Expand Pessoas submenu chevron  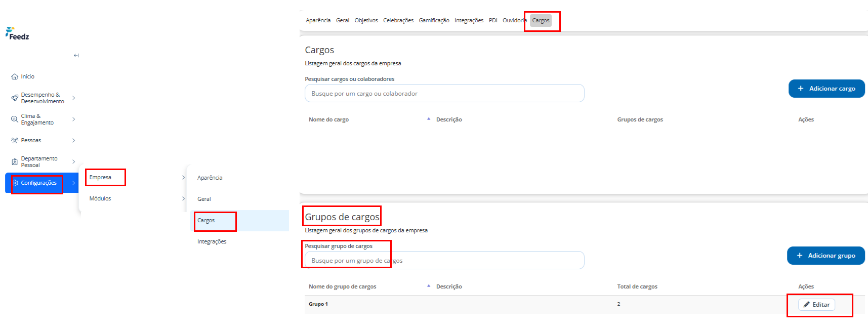click(x=74, y=141)
